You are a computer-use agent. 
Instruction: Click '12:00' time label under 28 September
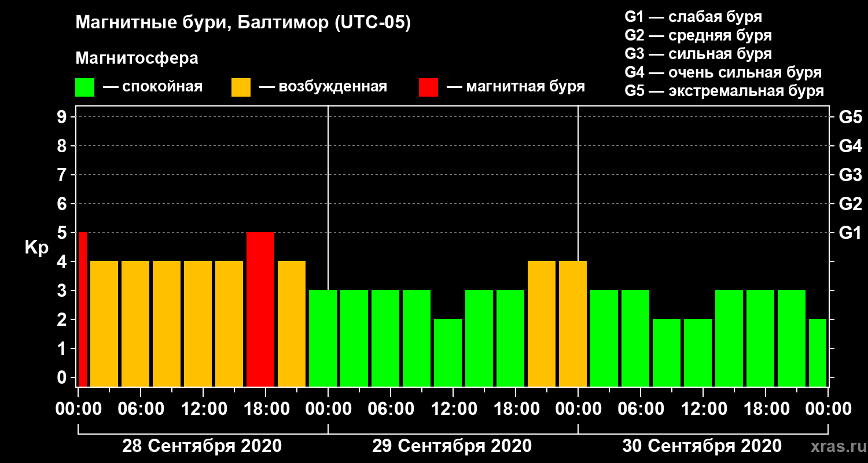coord(203,409)
